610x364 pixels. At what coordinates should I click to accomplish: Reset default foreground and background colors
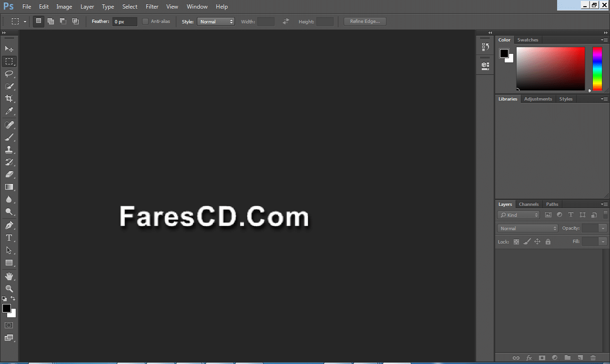4,299
